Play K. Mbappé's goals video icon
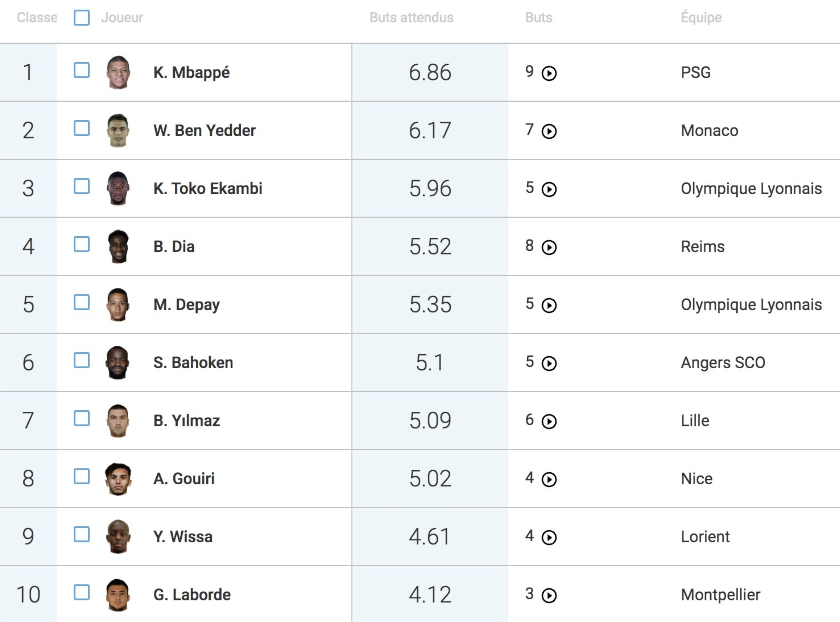The width and height of the screenshot is (840, 622). point(549,73)
